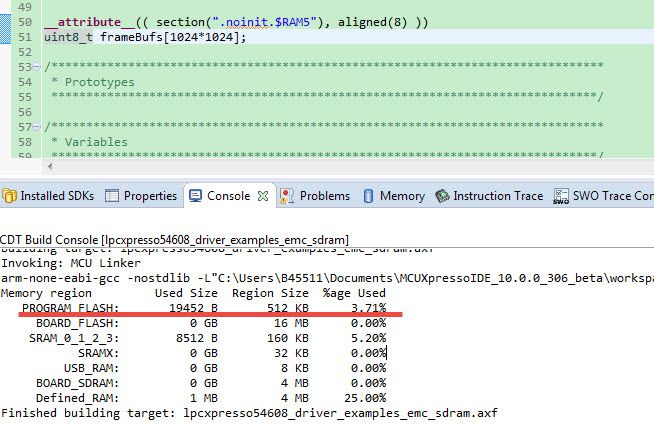The height and width of the screenshot is (428, 654).
Task: Click the Instruction Trace chip icon
Action: point(442,196)
